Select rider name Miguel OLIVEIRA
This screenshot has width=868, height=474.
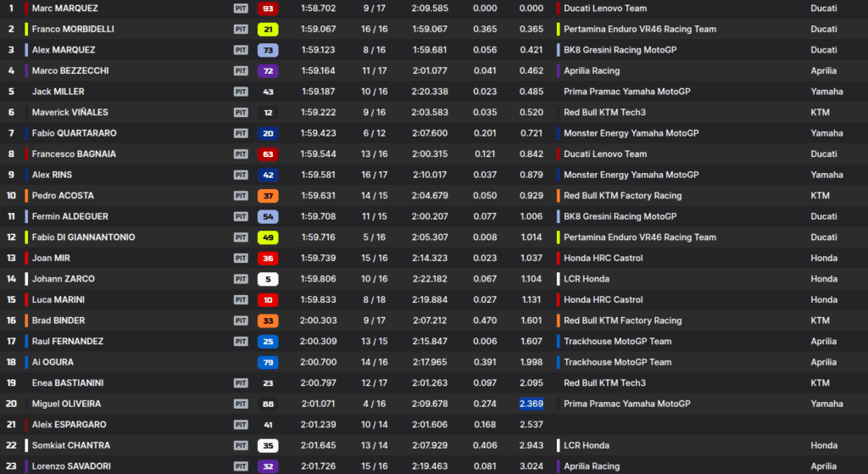[x=66, y=404]
